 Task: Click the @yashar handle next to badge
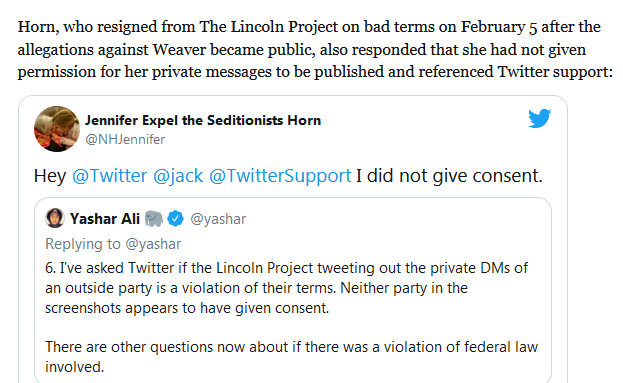(218, 219)
